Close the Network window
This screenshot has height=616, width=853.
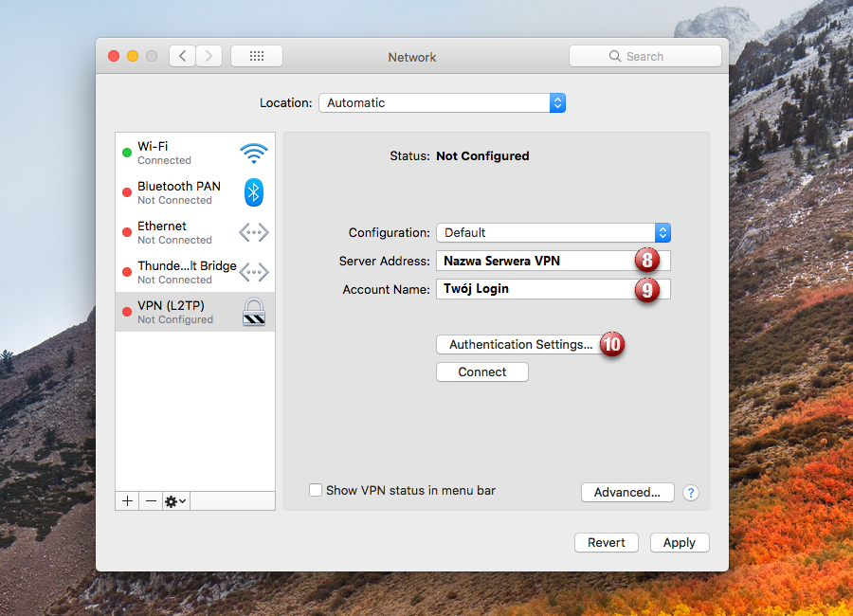pos(114,56)
